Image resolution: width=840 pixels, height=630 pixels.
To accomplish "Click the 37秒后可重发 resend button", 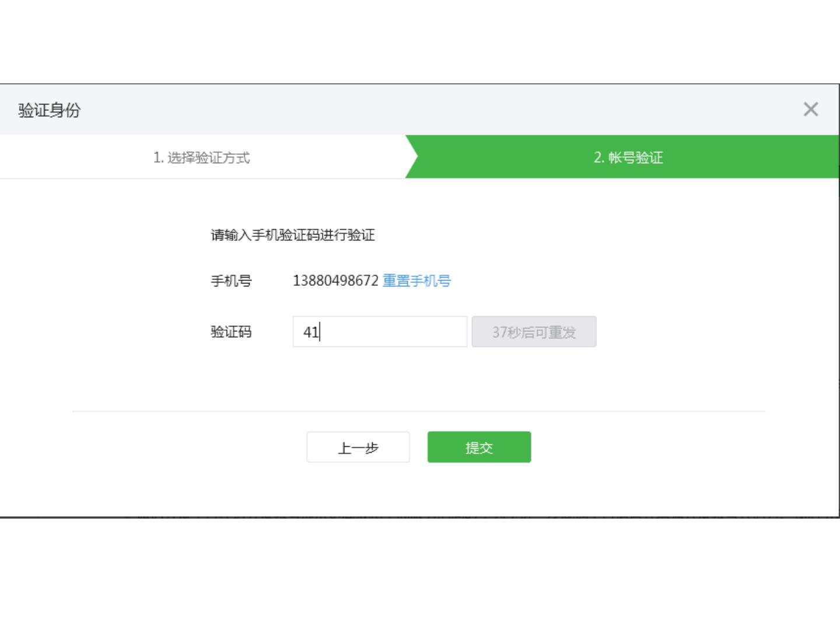I will 534,332.
